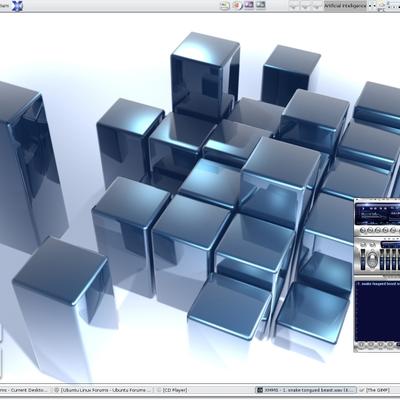Click the first frequency band slider in equalizer
The height and width of the screenshot is (400, 400).
point(382,259)
